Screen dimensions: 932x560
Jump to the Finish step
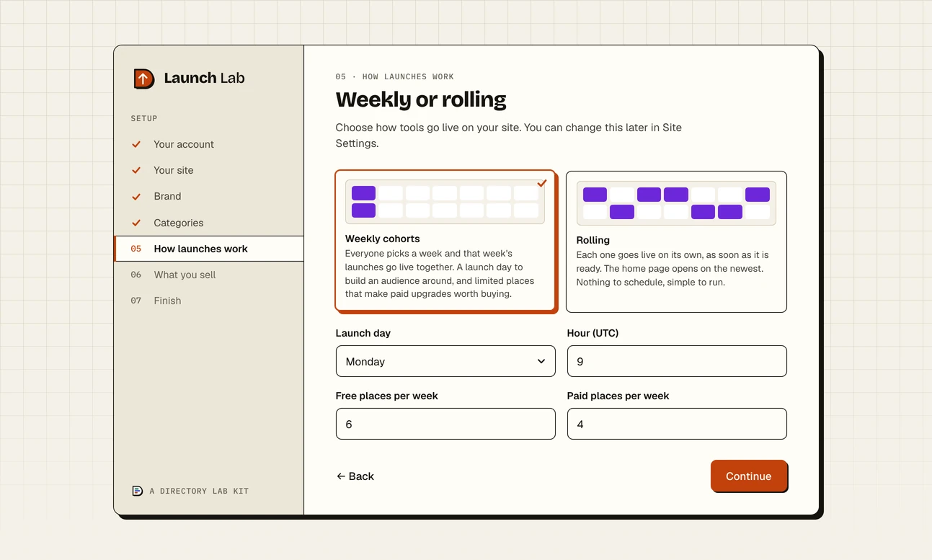click(208, 301)
